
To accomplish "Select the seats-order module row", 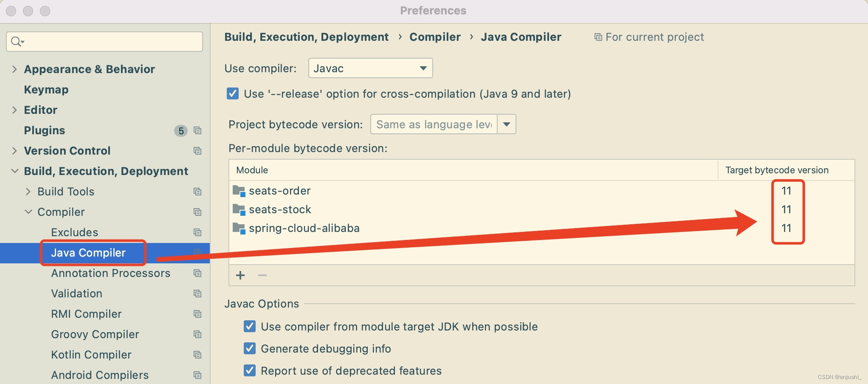I will tap(541, 191).
